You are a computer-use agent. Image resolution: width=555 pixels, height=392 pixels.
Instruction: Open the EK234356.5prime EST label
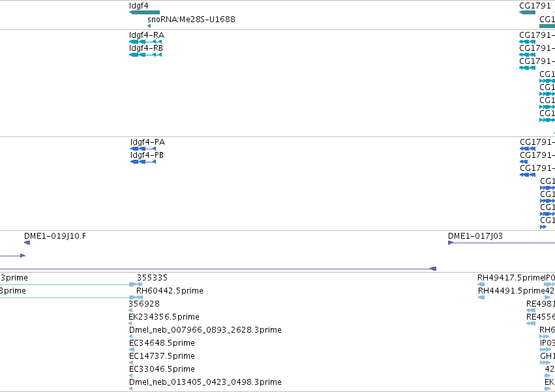click(x=164, y=317)
